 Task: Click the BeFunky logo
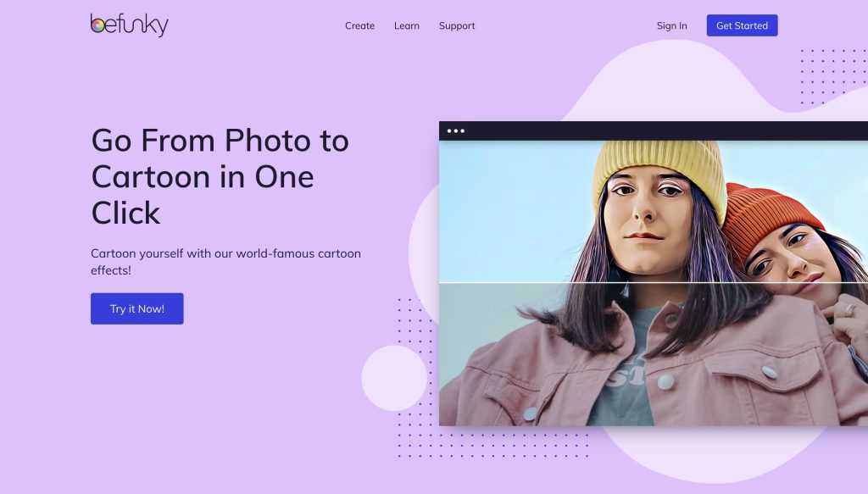pos(129,25)
